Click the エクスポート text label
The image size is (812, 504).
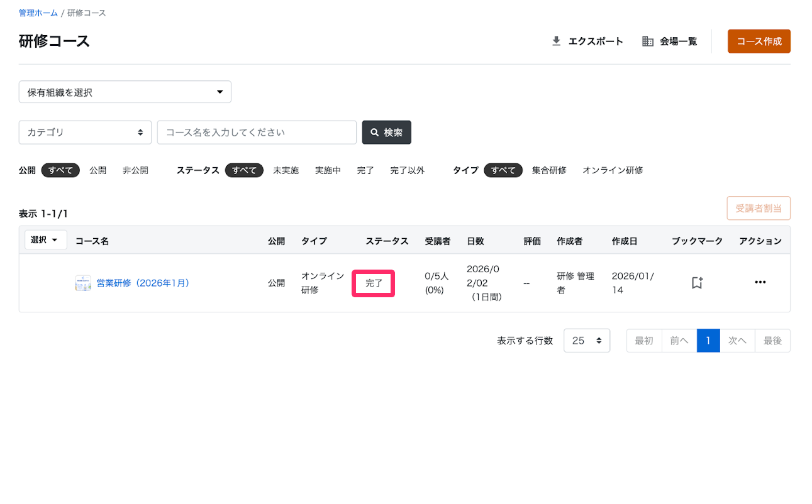[x=596, y=41]
